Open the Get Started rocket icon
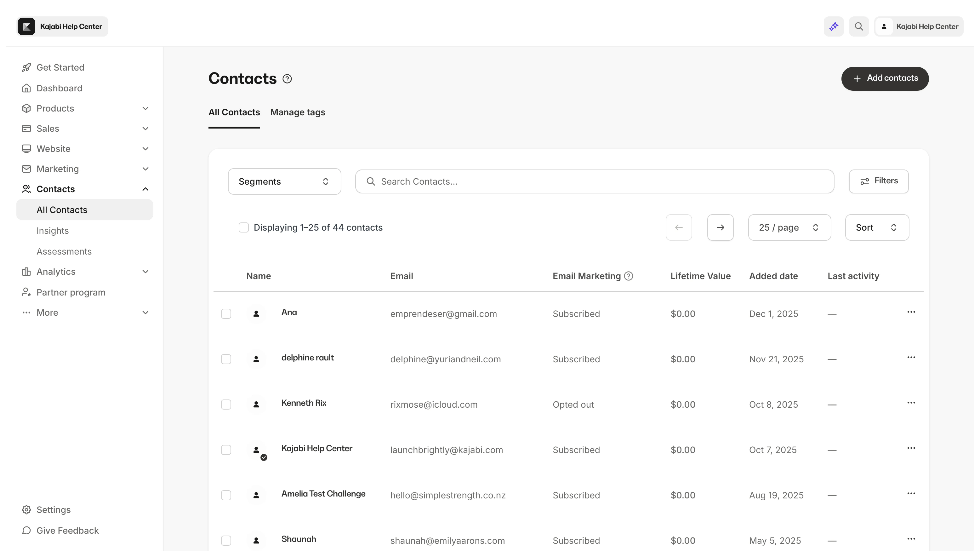The width and height of the screenshot is (980, 557). pyautogui.click(x=26, y=67)
